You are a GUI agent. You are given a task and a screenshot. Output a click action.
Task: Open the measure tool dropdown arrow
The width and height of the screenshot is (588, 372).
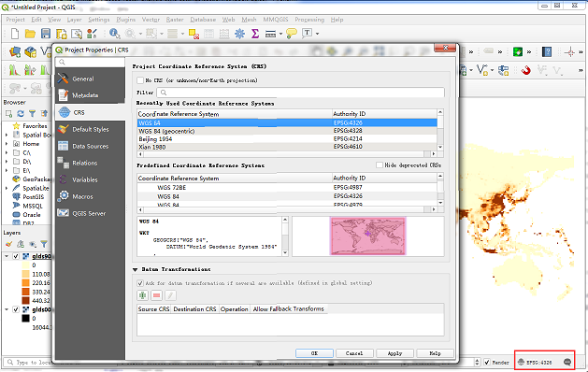click(x=280, y=34)
